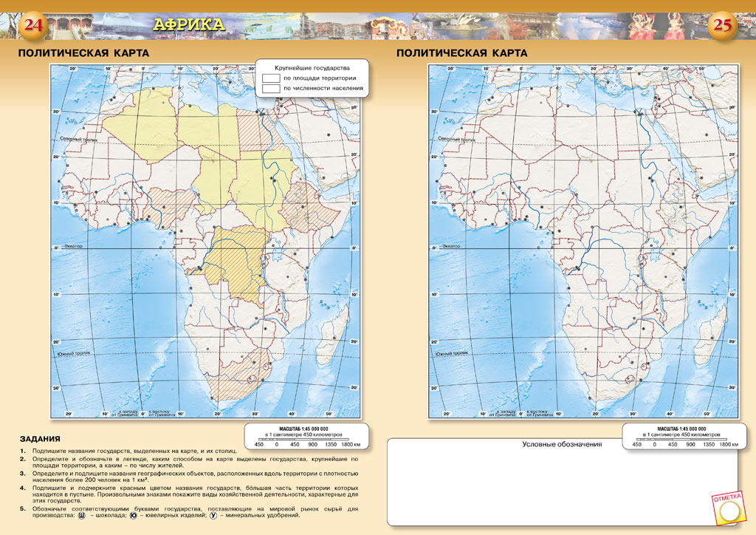The width and height of the screenshot is (756, 535).
Task: Tick the empty legend box for по численности населения
Action: pos(271,88)
